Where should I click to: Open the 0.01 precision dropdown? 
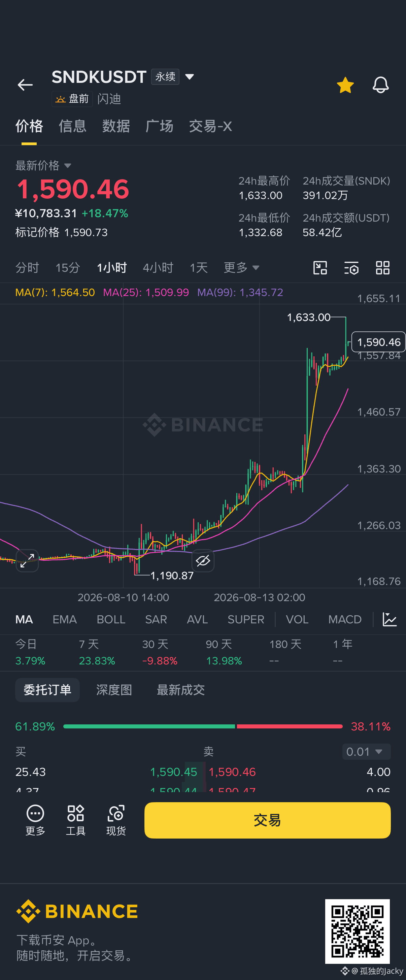pos(367,752)
